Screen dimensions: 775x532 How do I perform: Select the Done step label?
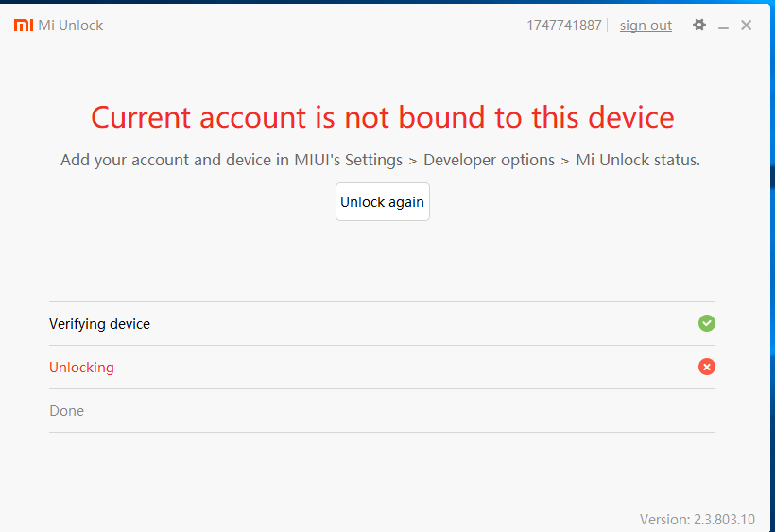66,411
